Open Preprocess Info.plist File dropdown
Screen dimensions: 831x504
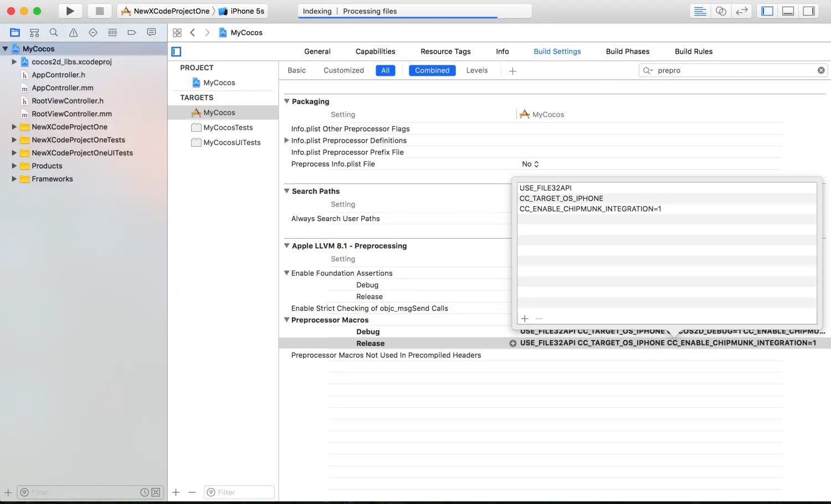pos(530,164)
